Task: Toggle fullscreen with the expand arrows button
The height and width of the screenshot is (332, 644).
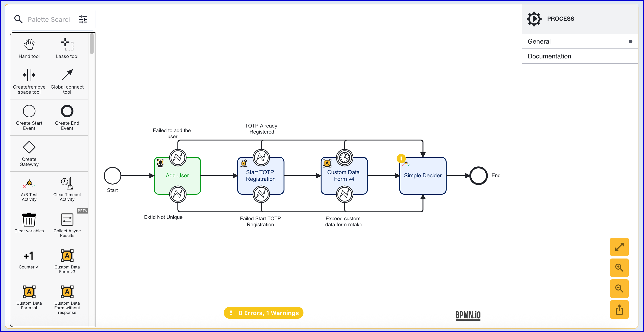Action: click(x=619, y=247)
